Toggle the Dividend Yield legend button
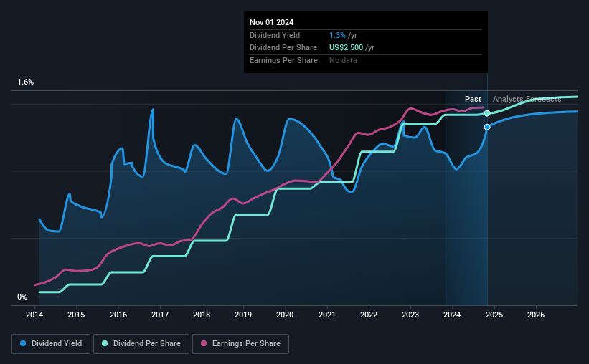The image size is (589, 364). 51,344
